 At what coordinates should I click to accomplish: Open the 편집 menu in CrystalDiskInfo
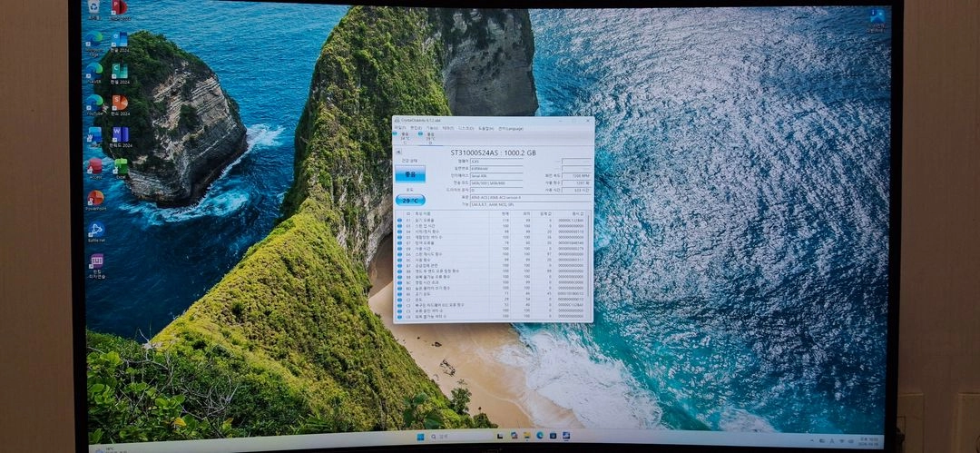tap(416, 128)
